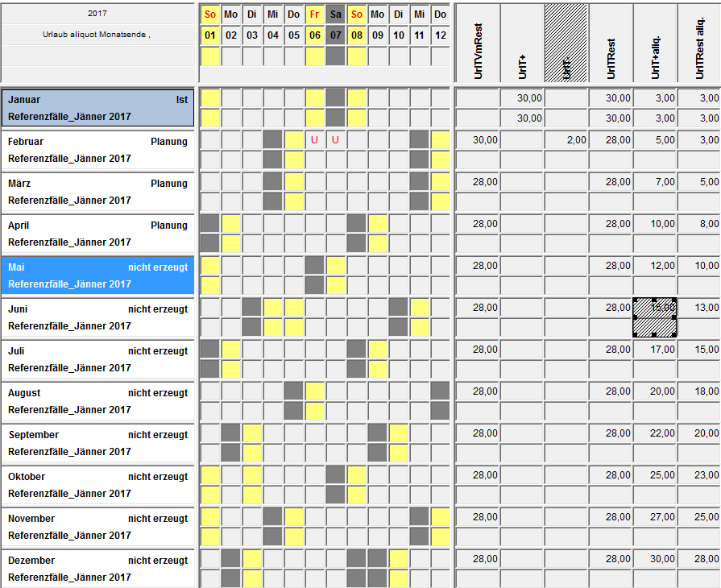The width and height of the screenshot is (721, 588).
Task: Click the 30,00 UrlT+aliq. value in Dezember row
Action: (655, 559)
